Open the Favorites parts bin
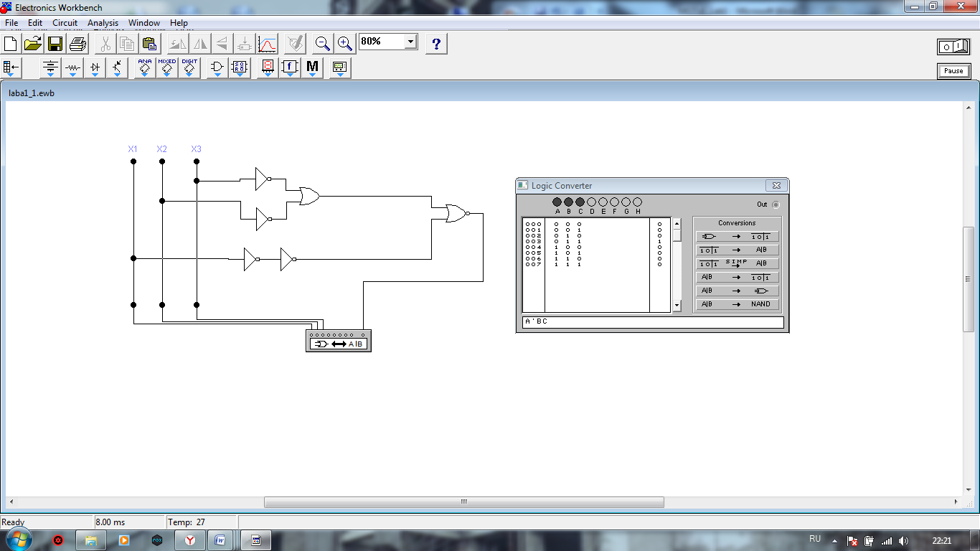 point(12,68)
